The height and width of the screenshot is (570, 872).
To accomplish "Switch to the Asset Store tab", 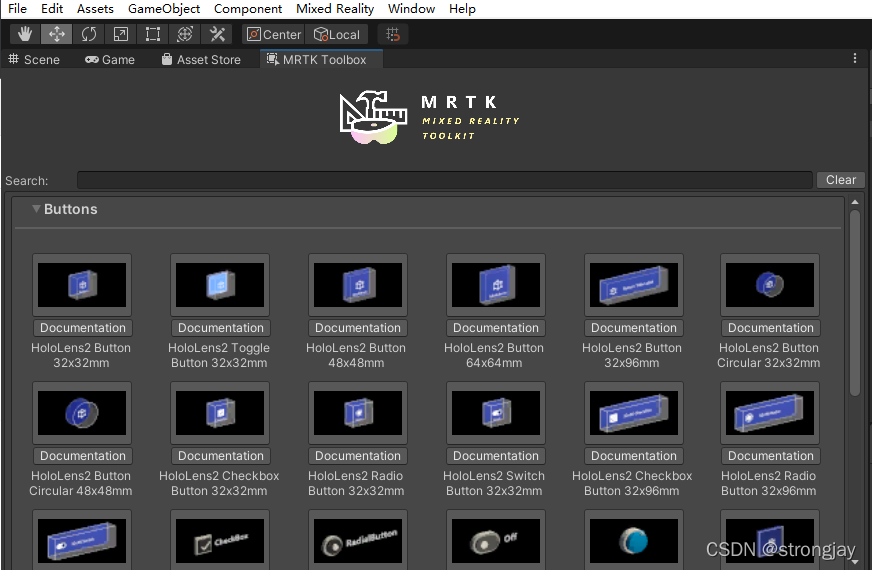I will [201, 60].
